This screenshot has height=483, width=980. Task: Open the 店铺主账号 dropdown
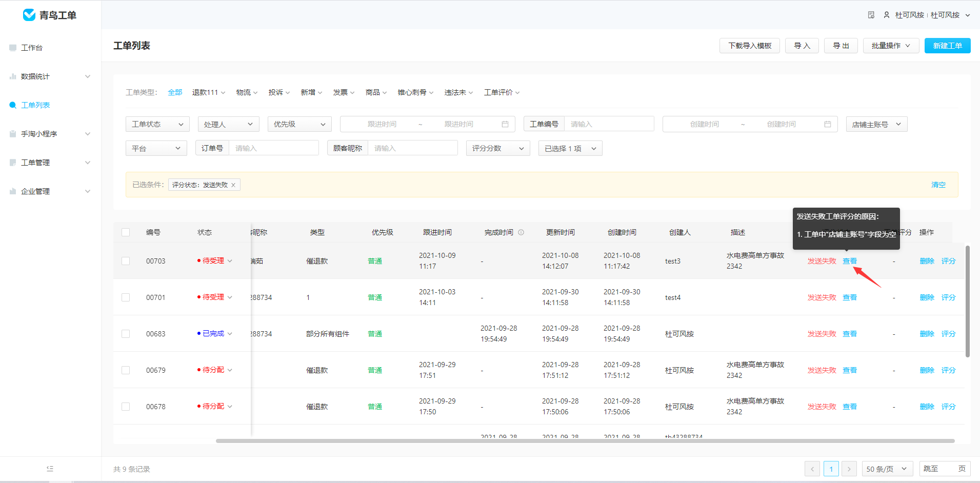coord(876,124)
